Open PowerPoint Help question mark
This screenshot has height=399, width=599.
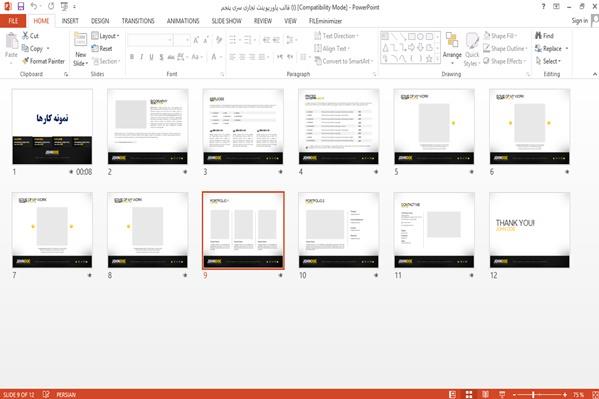click(x=543, y=6)
